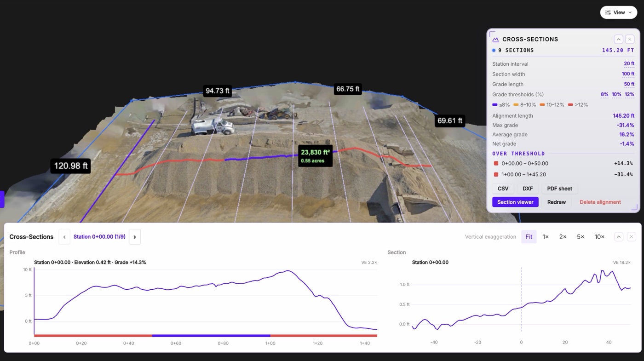644x361 pixels.
Task: Set vertical exaggeration to Fit
Action: click(x=529, y=237)
